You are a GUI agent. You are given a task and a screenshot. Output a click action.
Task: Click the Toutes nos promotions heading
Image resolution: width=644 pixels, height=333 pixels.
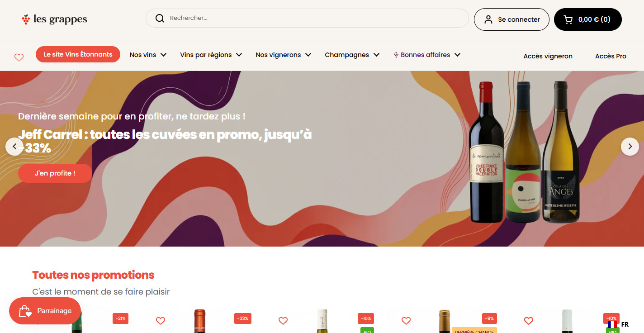(93, 275)
